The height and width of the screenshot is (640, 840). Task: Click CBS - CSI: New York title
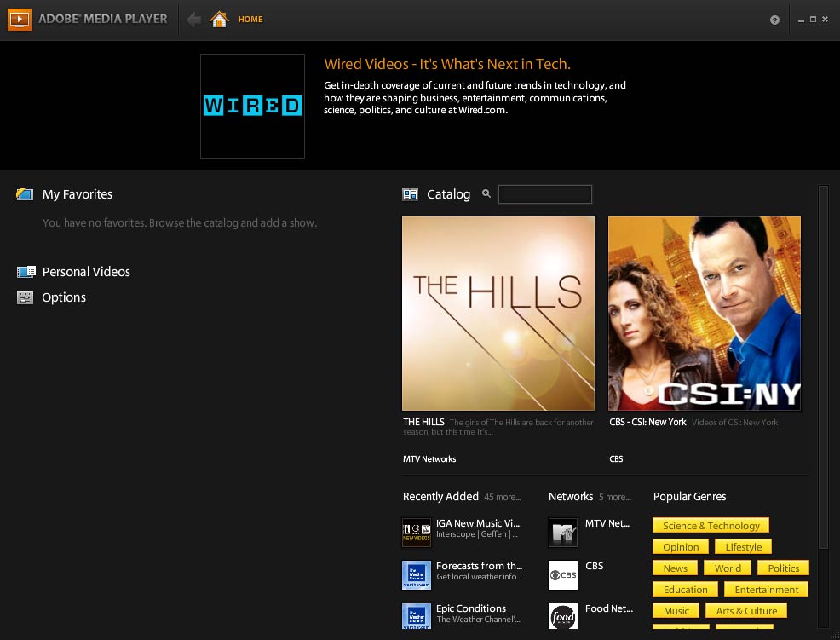tap(647, 422)
